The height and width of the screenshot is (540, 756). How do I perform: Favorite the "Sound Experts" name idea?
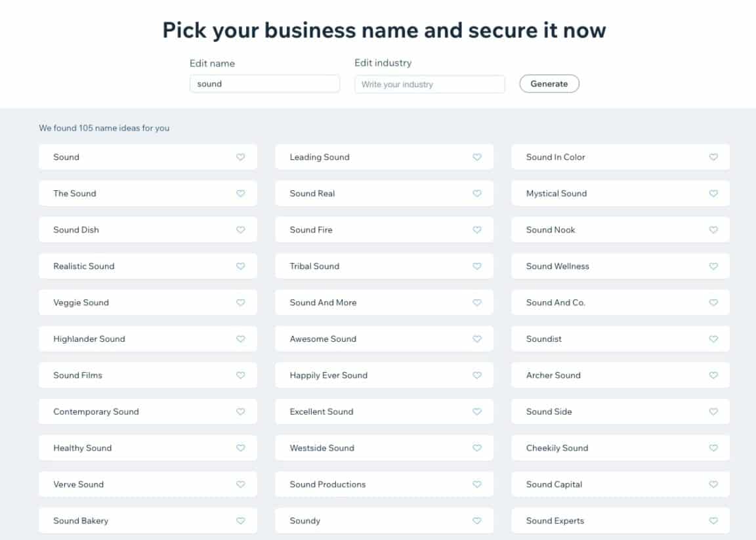pyautogui.click(x=713, y=520)
